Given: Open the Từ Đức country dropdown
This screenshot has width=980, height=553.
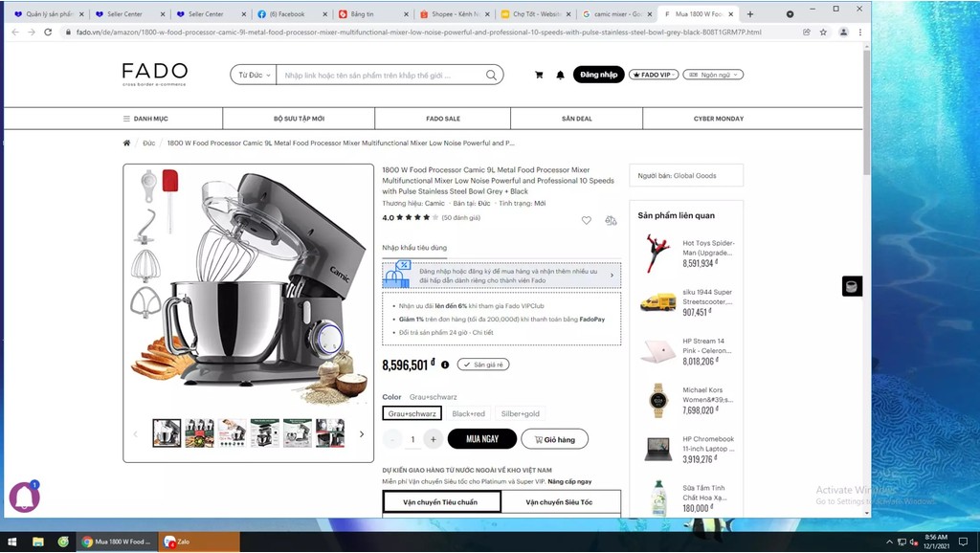Looking at the screenshot, I should coord(252,74).
